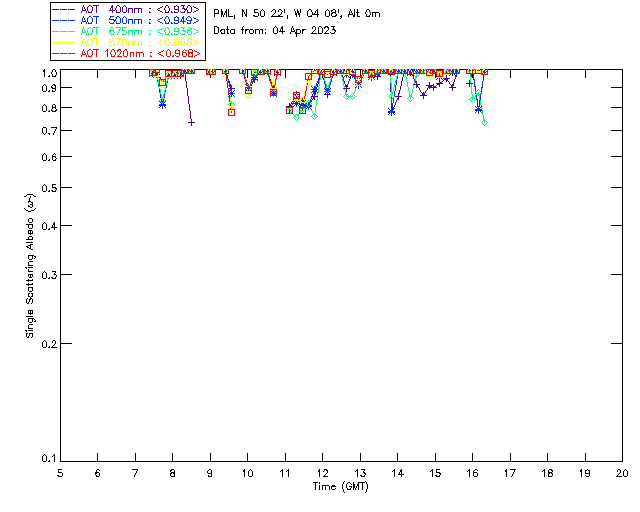Click the x-axis tick label 20
The width and height of the screenshot is (640, 512).
click(622, 472)
